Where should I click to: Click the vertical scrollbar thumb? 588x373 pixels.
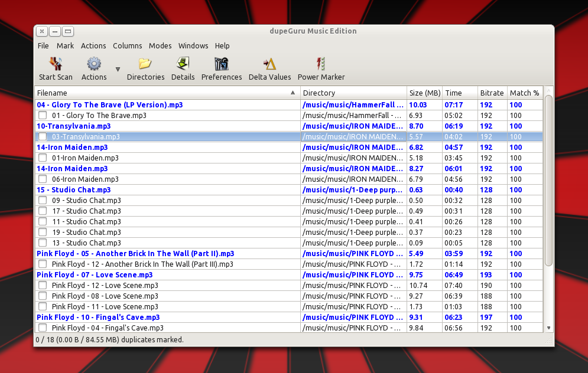[x=548, y=181]
